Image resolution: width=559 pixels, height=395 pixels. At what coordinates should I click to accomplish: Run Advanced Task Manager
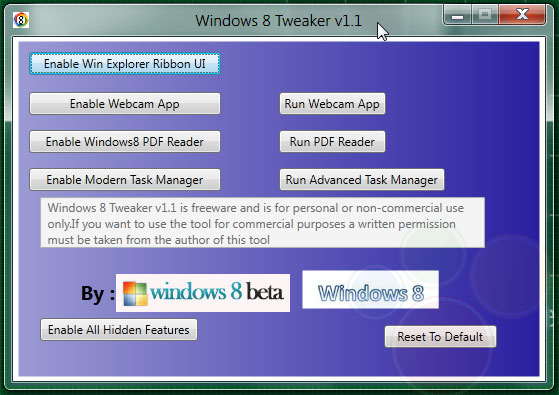coord(362,180)
